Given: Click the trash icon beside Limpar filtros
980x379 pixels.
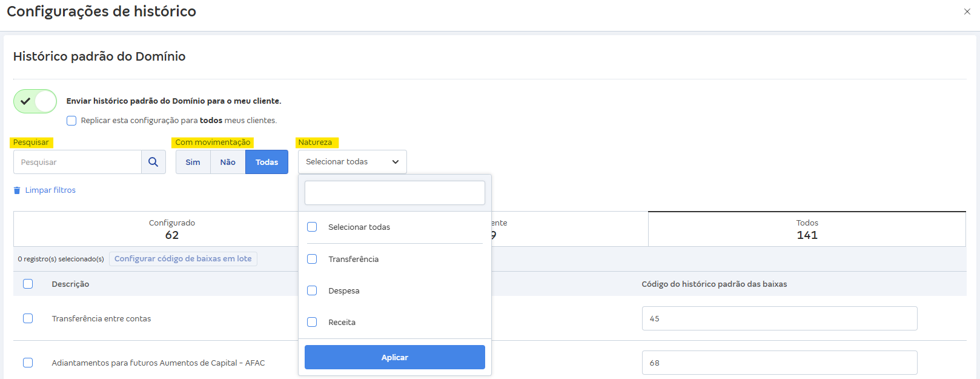Looking at the screenshot, I should [17, 190].
